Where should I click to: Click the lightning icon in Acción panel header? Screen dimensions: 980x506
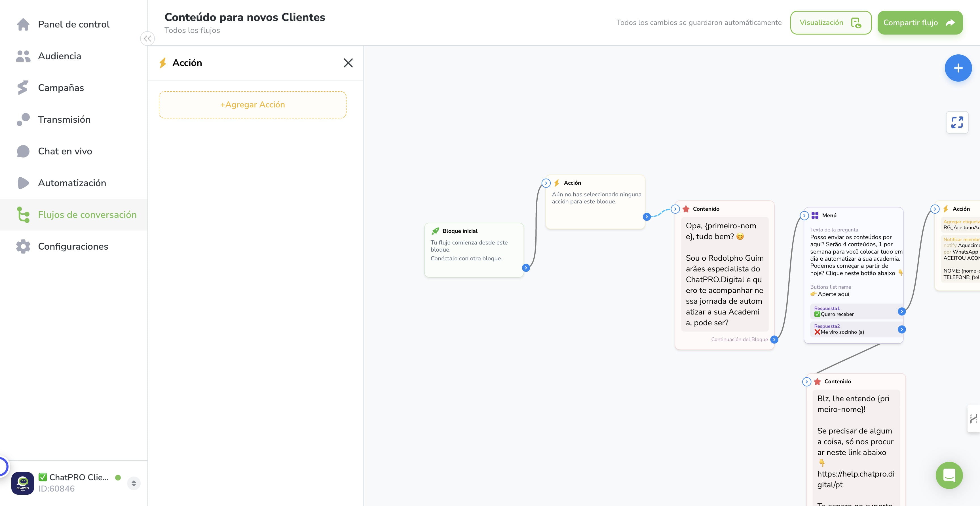point(163,63)
